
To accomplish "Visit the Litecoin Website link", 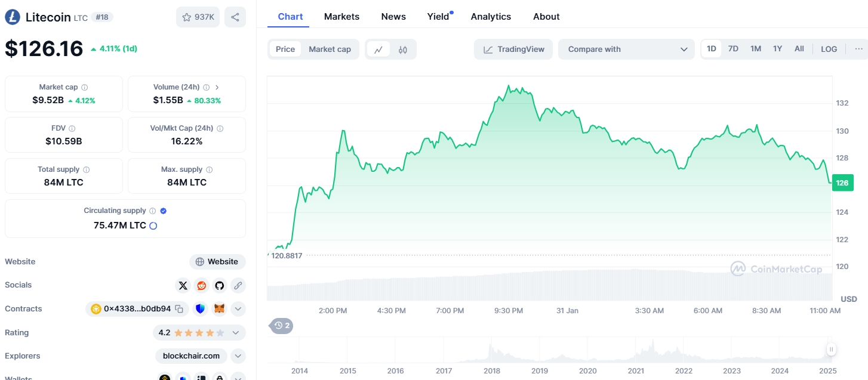I will click(x=217, y=262).
